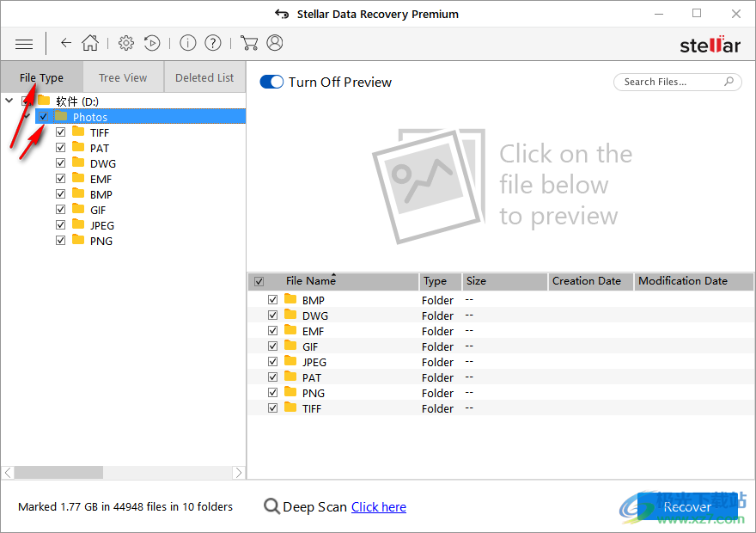This screenshot has width=756, height=533.
Task: Sort by the Size column header
Action: (x=504, y=281)
